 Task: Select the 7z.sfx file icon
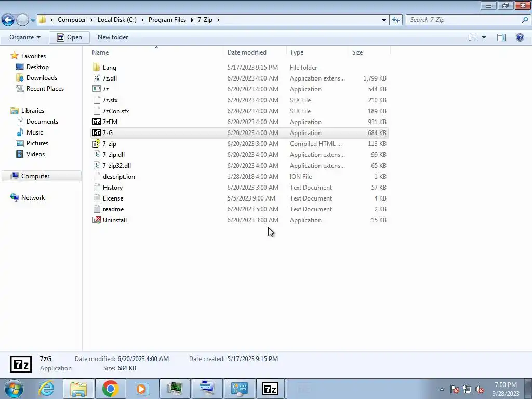point(97,100)
